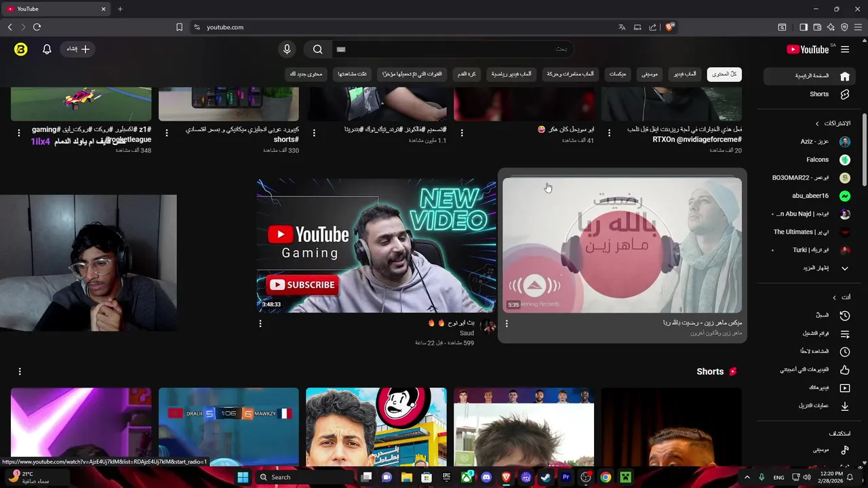
Task: Click the translate page icon
Action: [x=622, y=27]
